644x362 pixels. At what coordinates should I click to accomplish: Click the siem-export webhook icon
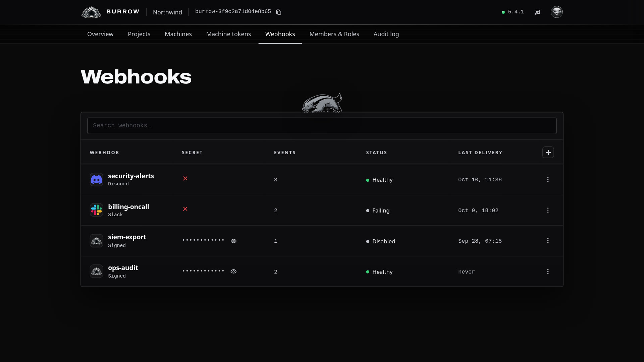pyautogui.click(x=96, y=241)
